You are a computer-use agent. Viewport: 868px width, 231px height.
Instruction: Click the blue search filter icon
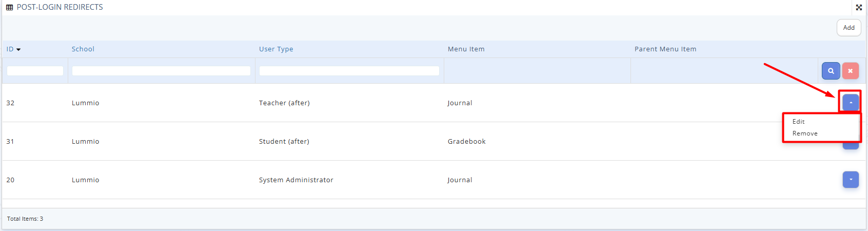pos(831,71)
